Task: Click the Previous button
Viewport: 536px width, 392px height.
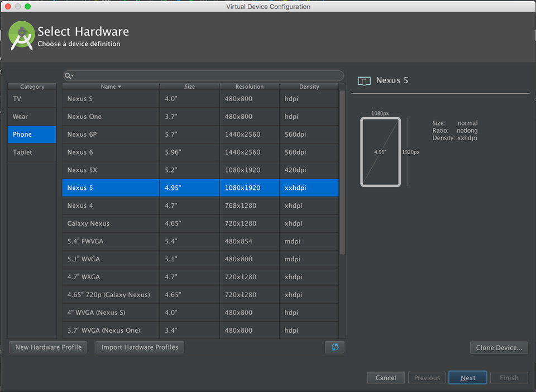Action: 427,377
